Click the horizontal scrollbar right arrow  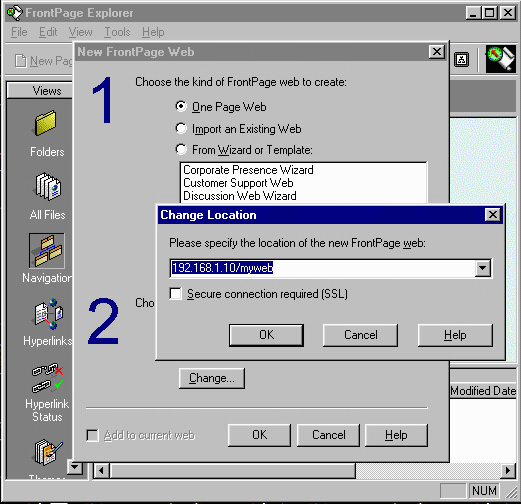508,471
